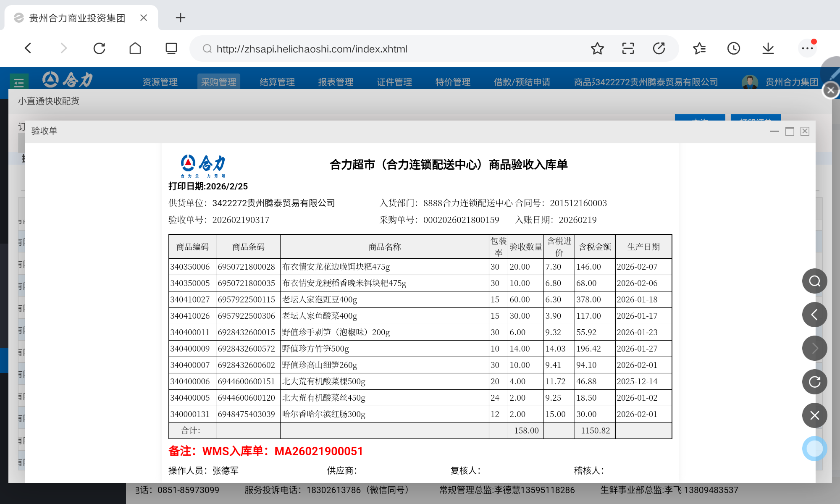Open 结算管理 menu
The image size is (840, 504).
277,82
